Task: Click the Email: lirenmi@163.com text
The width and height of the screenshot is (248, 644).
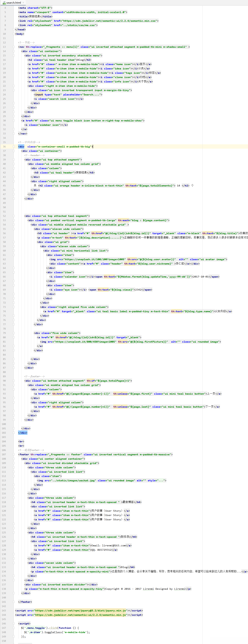Action: pyautogui.click(x=108, y=545)
